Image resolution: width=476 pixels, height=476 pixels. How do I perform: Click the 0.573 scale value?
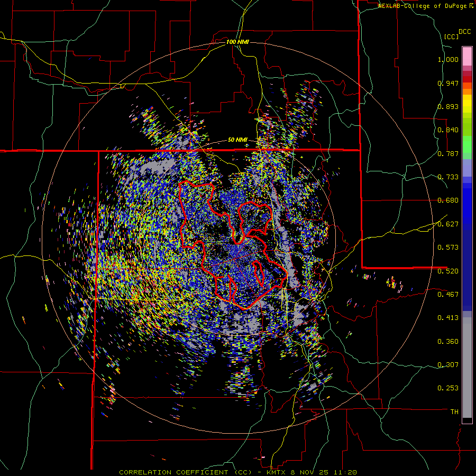448,248
